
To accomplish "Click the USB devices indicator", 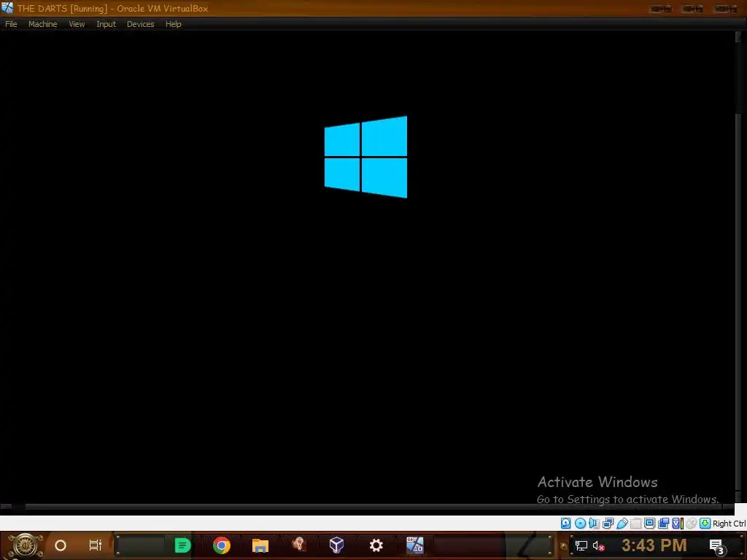I will click(x=622, y=524).
